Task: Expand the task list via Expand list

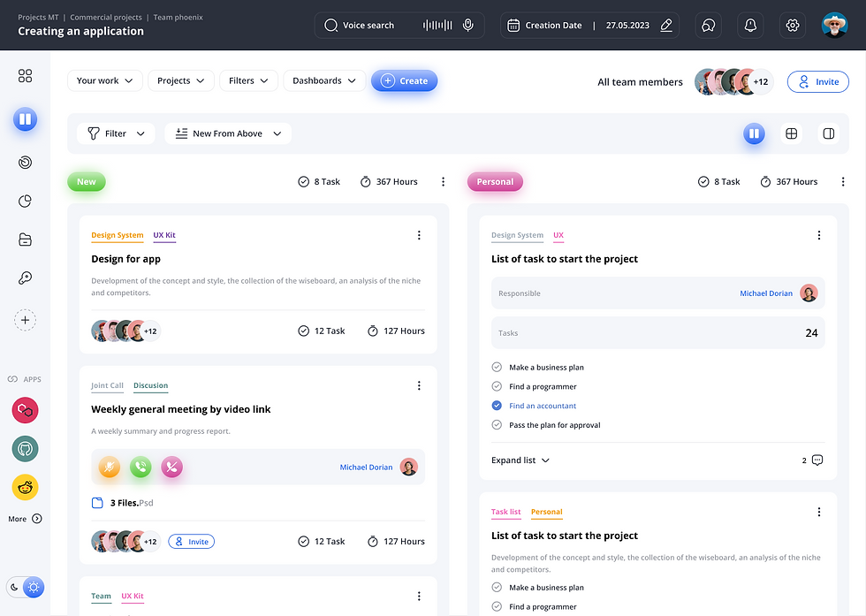Action: tap(520, 460)
